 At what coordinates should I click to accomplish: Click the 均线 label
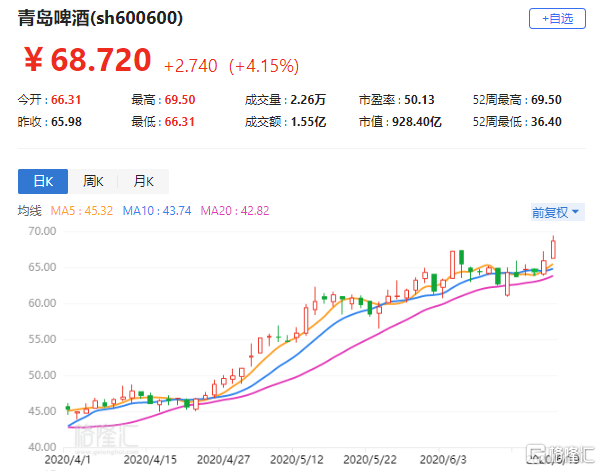[x=30, y=211]
